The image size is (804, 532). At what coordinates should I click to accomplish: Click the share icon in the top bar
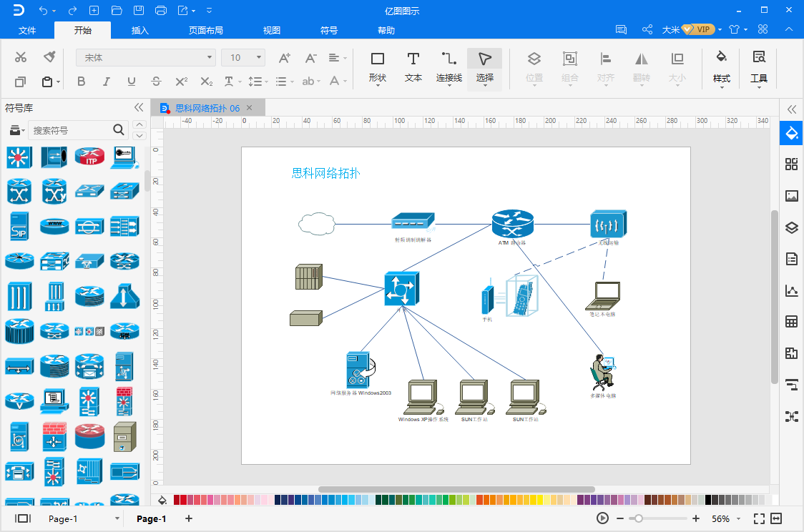pos(647,29)
